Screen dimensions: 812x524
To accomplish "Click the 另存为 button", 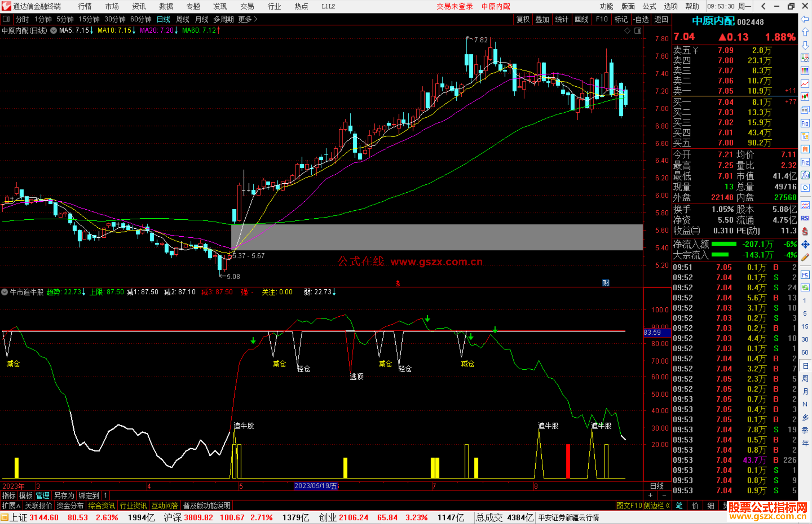I will click(64, 495).
